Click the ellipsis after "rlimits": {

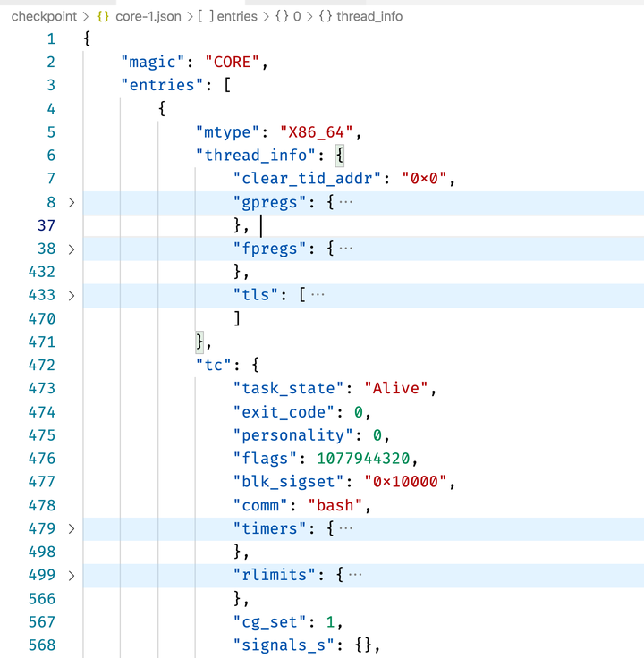pyautogui.click(x=355, y=575)
